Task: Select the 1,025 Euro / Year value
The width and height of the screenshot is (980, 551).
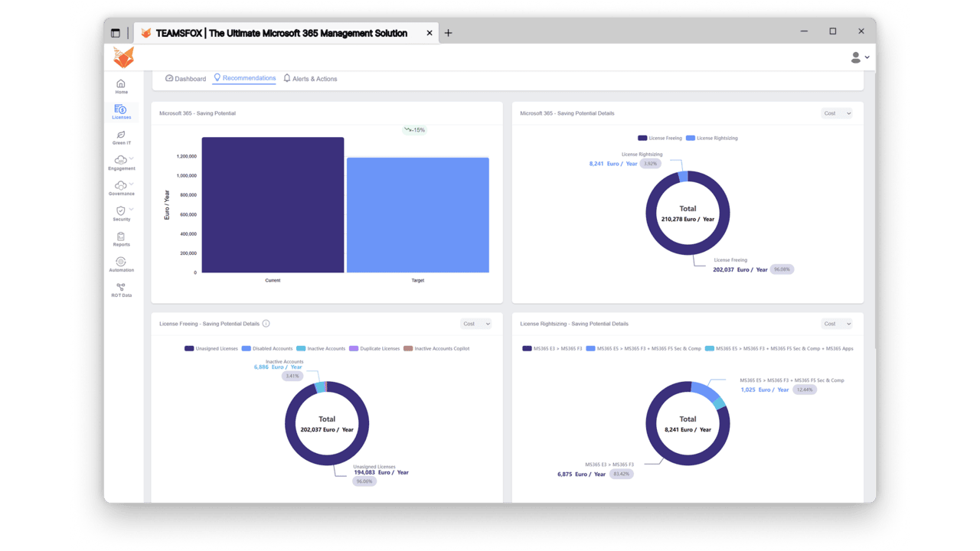Action: pyautogui.click(x=765, y=390)
